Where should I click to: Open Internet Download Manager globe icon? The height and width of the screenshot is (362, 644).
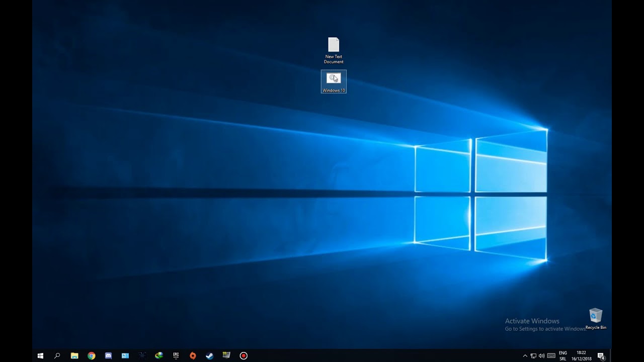[x=159, y=355]
